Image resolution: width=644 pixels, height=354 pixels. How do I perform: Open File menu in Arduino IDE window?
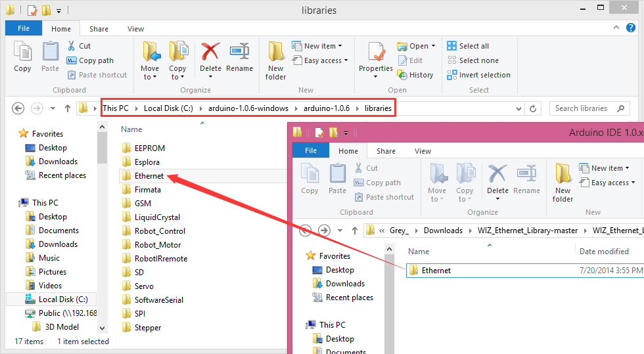tap(310, 150)
